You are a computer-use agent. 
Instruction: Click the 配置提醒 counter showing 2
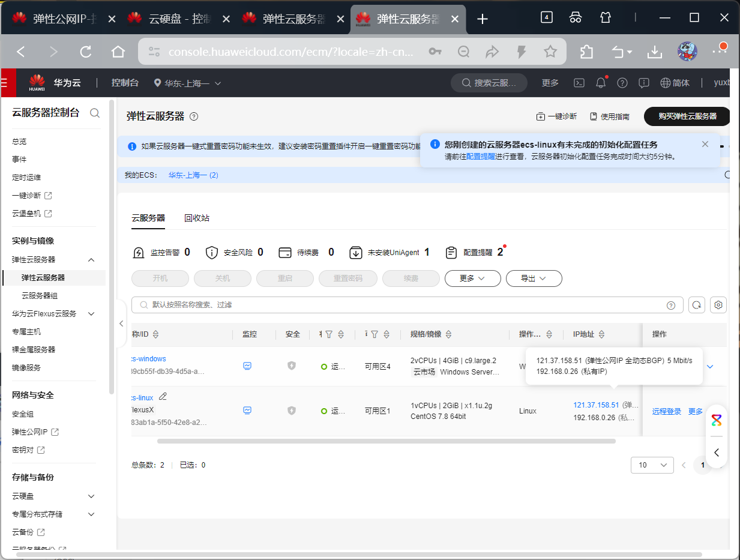click(475, 253)
